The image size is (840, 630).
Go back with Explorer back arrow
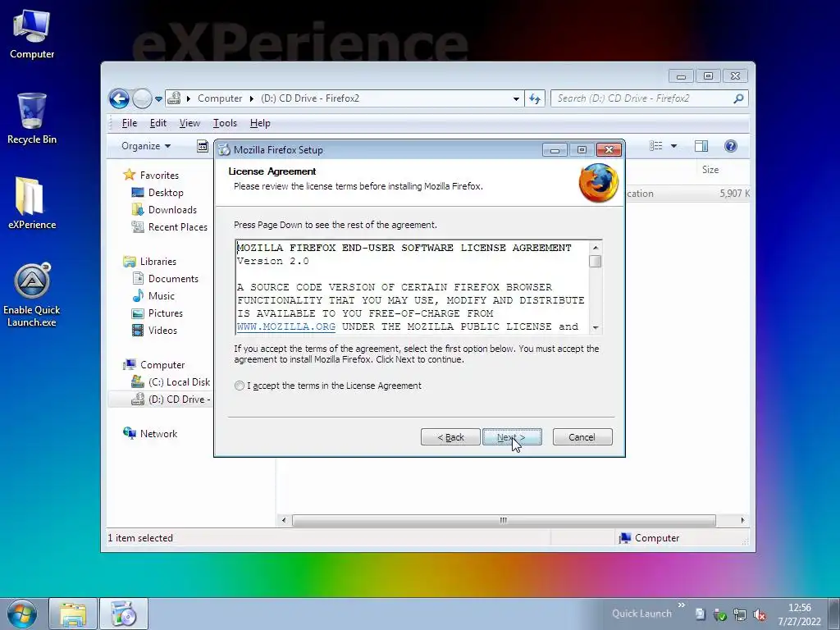[119, 98]
